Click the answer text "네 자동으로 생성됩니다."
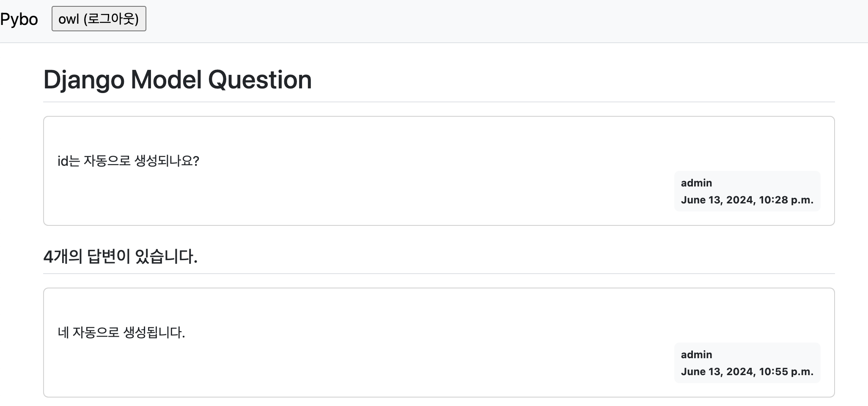The height and width of the screenshot is (406, 868). tap(121, 333)
